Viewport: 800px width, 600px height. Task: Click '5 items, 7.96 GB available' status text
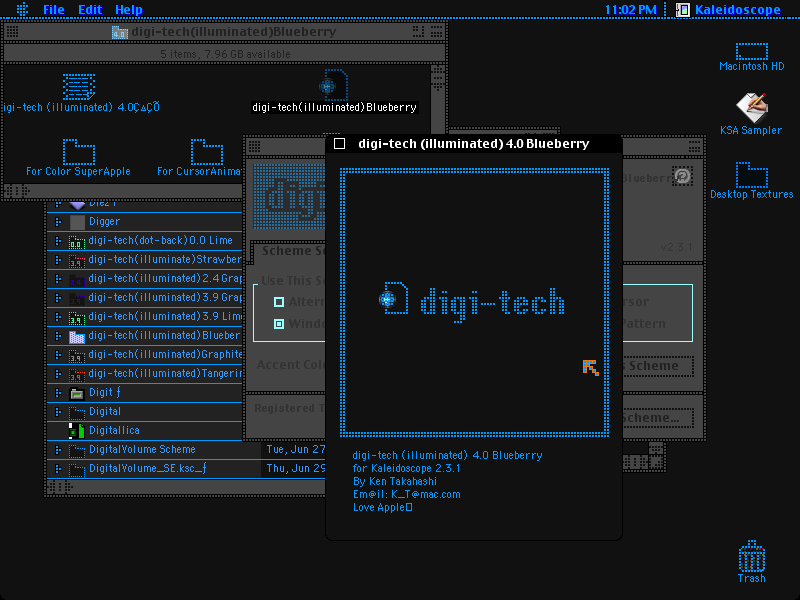click(226, 54)
